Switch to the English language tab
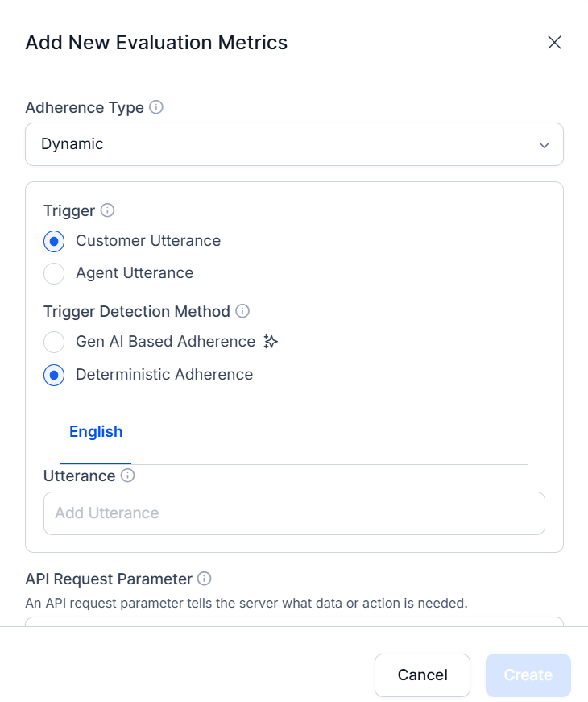588x702 pixels. click(96, 432)
